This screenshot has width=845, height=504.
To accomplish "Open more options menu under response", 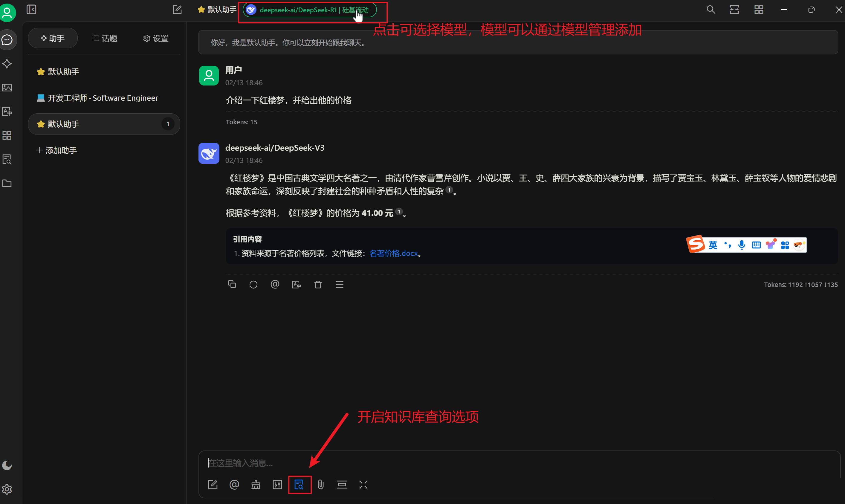I will coord(340,284).
